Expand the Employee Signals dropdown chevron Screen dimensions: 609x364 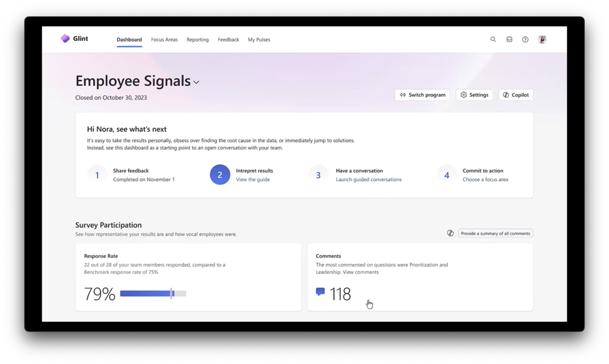click(x=196, y=82)
